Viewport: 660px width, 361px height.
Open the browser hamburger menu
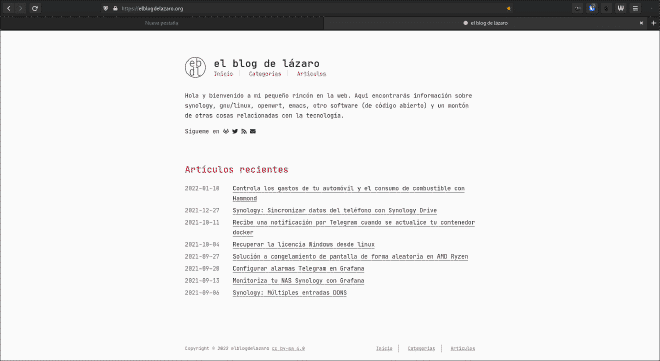coord(635,8)
